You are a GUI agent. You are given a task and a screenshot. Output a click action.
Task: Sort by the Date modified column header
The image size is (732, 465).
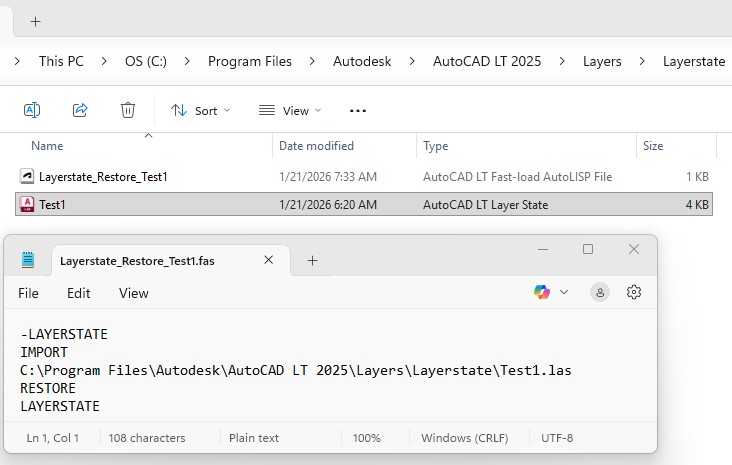[x=316, y=146]
